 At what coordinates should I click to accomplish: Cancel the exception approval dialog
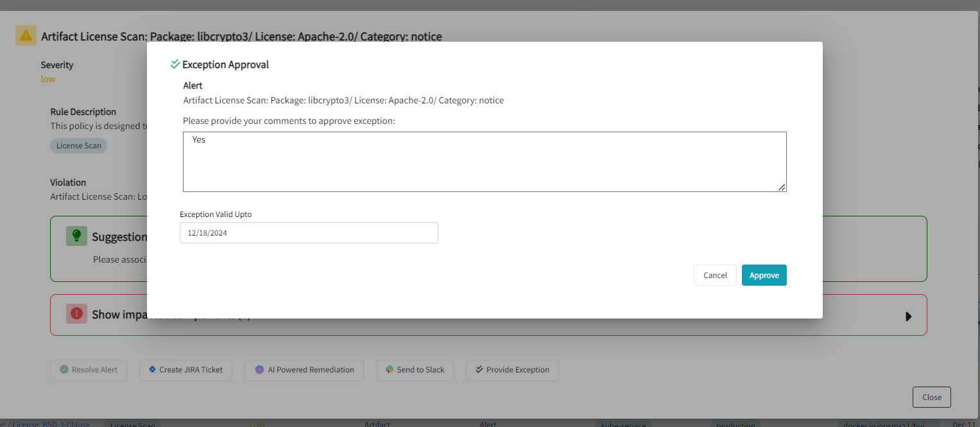715,275
